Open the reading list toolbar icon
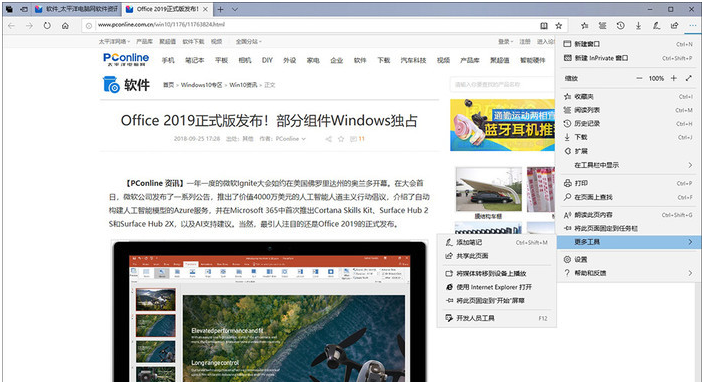Image resolution: width=708 pixels, height=382 pixels. point(602,26)
